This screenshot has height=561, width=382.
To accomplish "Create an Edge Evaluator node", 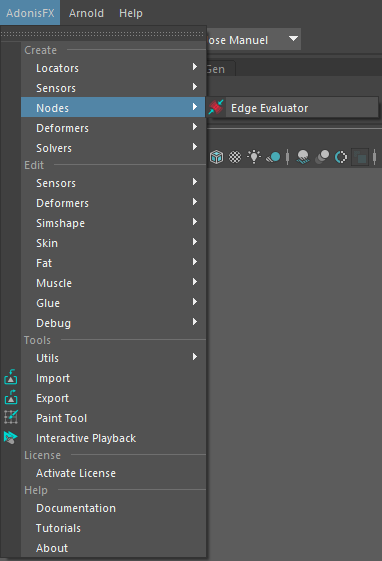I will pos(293,108).
